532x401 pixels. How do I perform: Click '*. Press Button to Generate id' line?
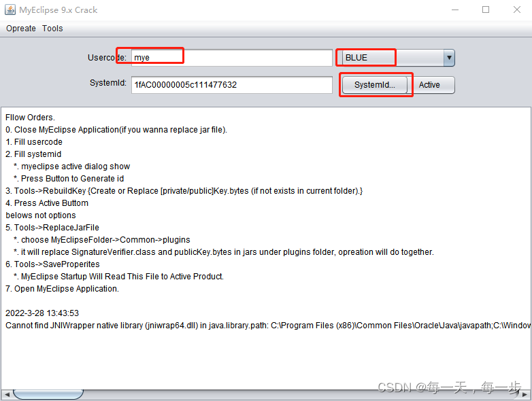point(69,179)
